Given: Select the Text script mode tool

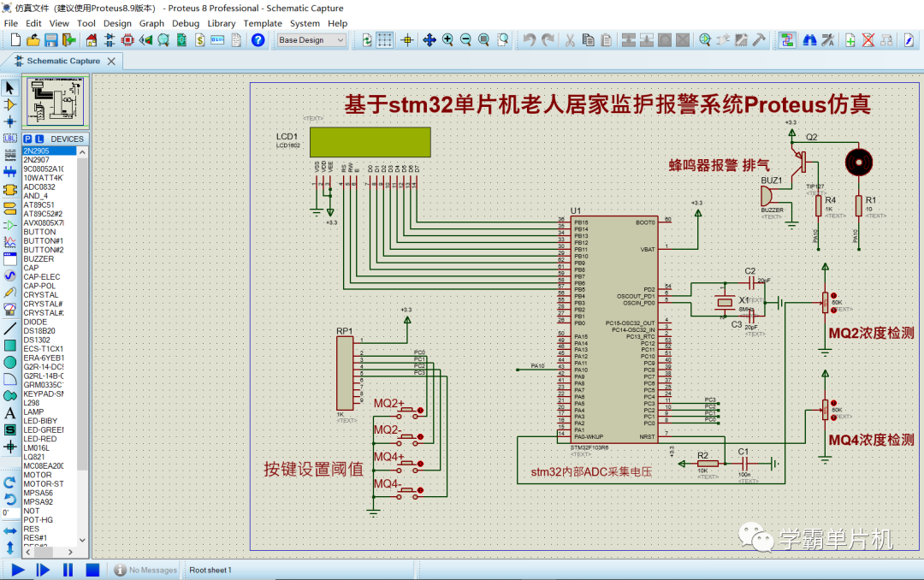Looking at the screenshot, I should pos(10,155).
